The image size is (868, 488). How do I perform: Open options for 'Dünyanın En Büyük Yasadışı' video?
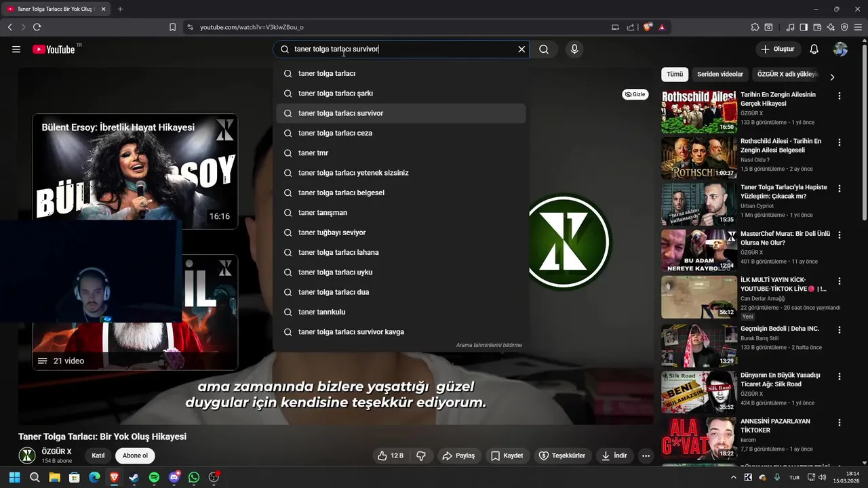(840, 377)
